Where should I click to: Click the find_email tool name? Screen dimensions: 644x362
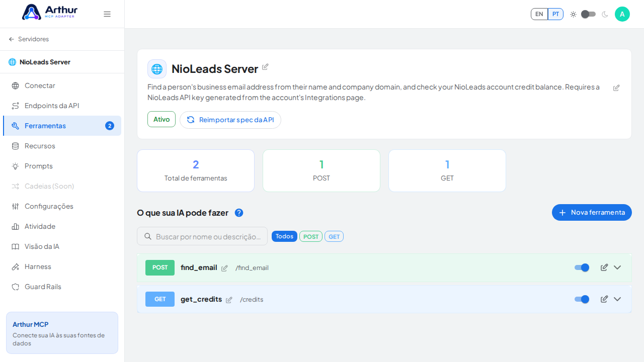pos(199,267)
